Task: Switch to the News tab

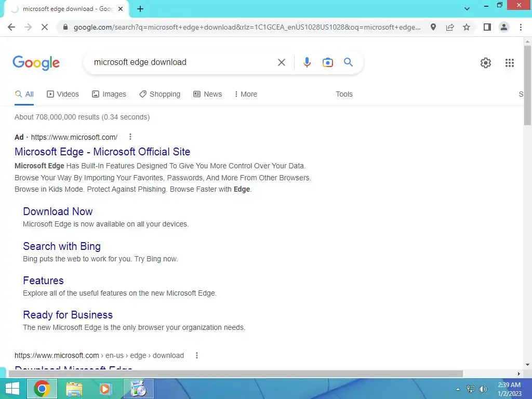Action: [208, 95]
